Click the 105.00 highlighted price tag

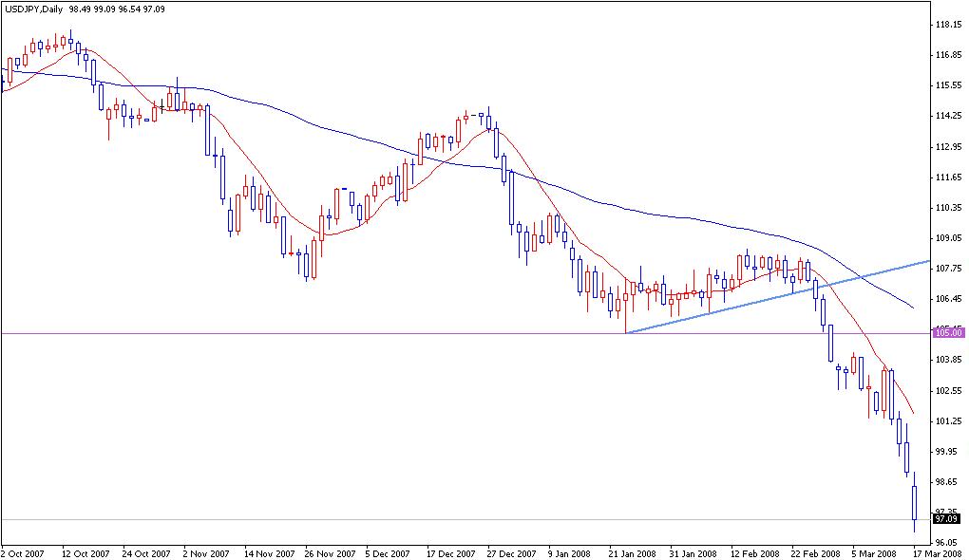(x=946, y=332)
